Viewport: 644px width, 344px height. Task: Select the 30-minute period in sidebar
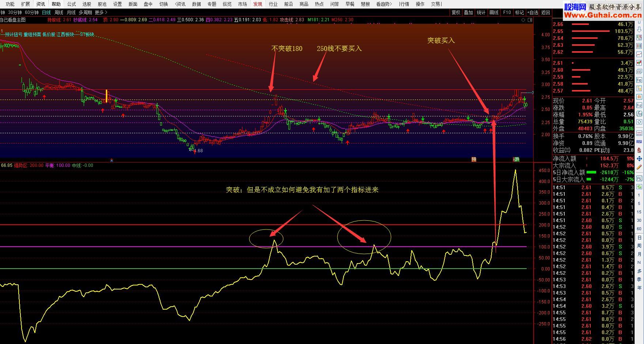(639, 220)
